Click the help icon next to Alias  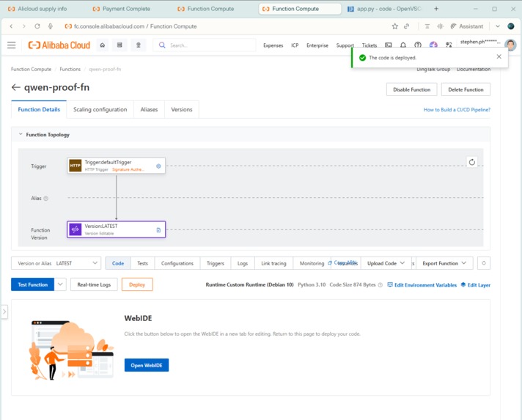(46, 199)
